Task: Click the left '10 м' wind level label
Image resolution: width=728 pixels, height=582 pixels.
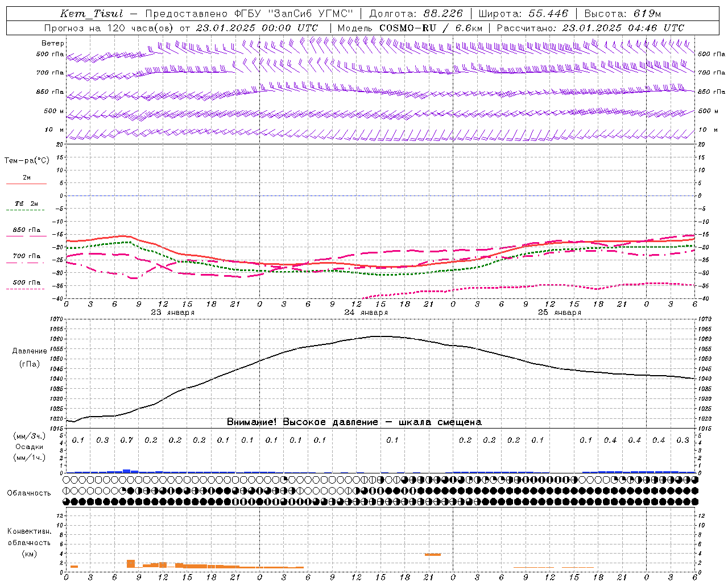Action: (55, 130)
